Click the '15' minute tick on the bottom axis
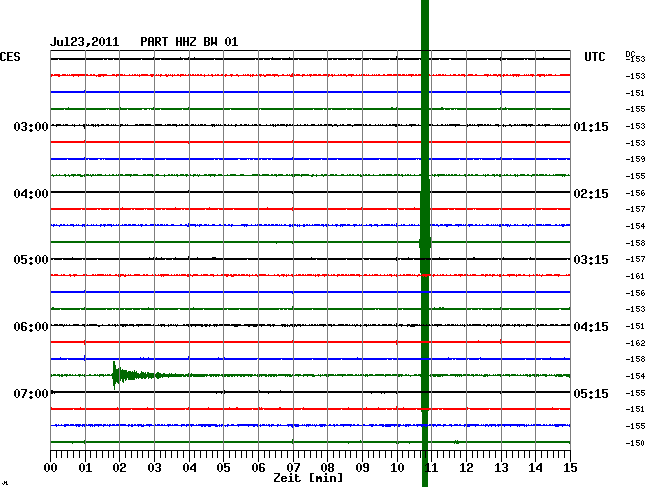This screenshot has height=494, width=650. [x=569, y=467]
